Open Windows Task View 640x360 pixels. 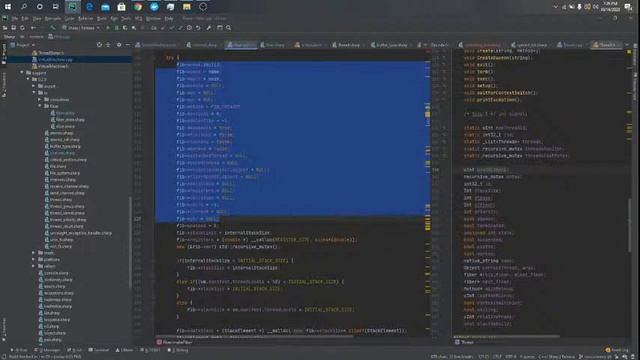click(56, 7)
